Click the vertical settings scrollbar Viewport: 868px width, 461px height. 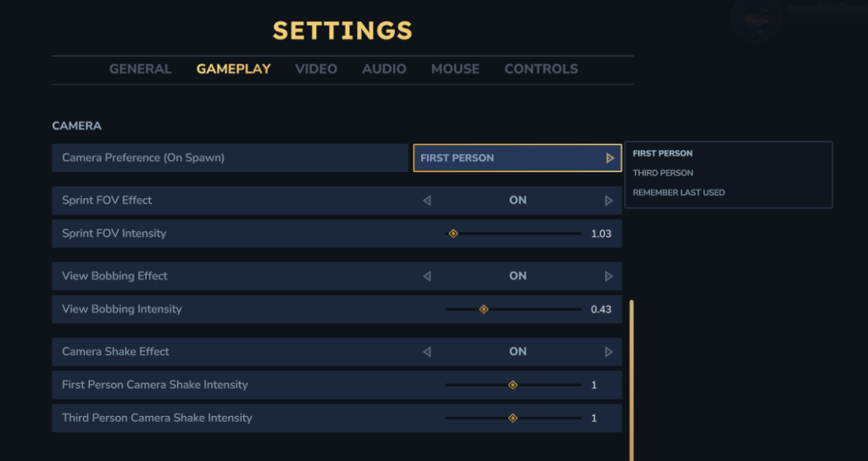[x=631, y=373]
